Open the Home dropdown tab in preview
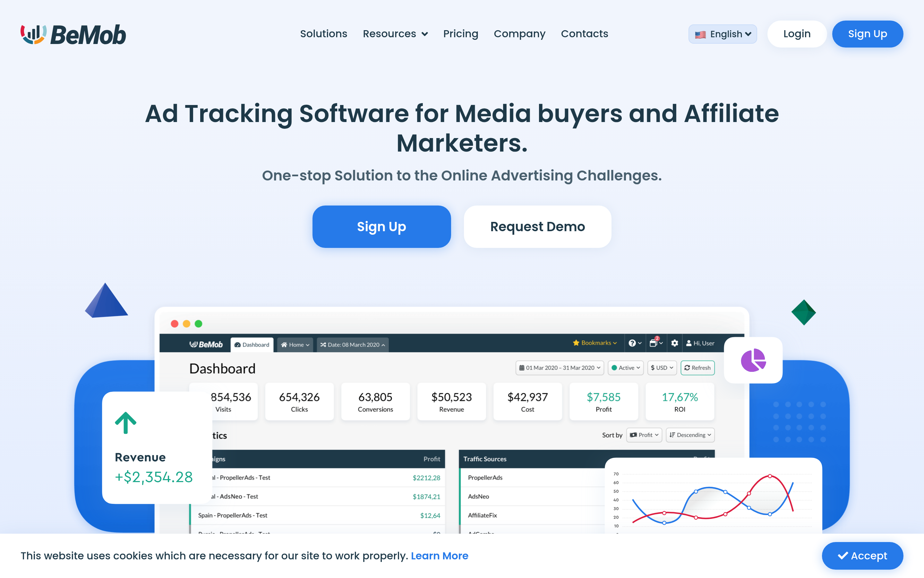The height and width of the screenshot is (578, 924). 295,345
